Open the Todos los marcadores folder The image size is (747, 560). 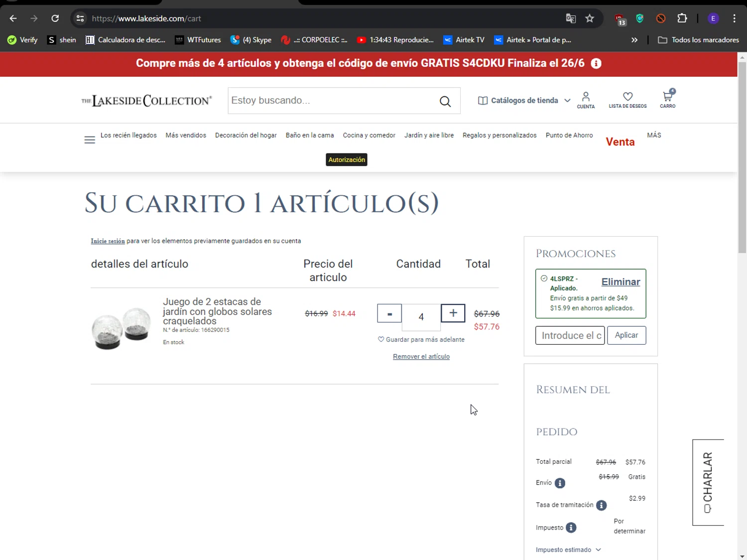tap(698, 40)
